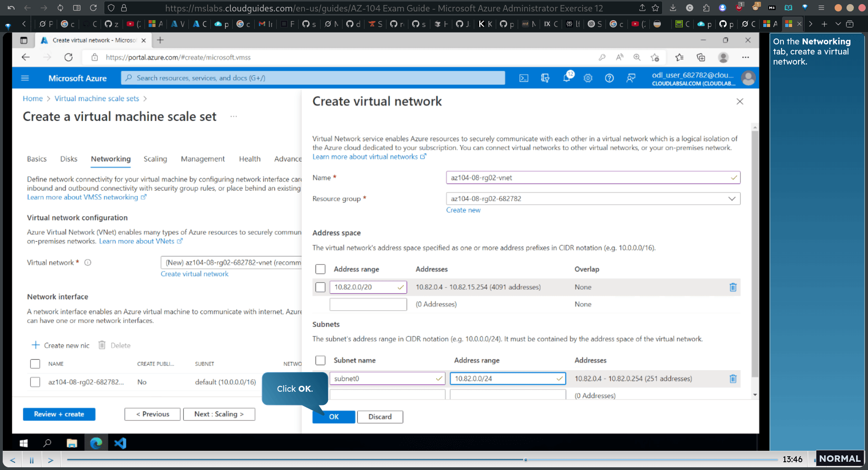Image resolution: width=868 pixels, height=470 pixels.
Task: Open the Create virtual network link
Action: click(x=194, y=274)
